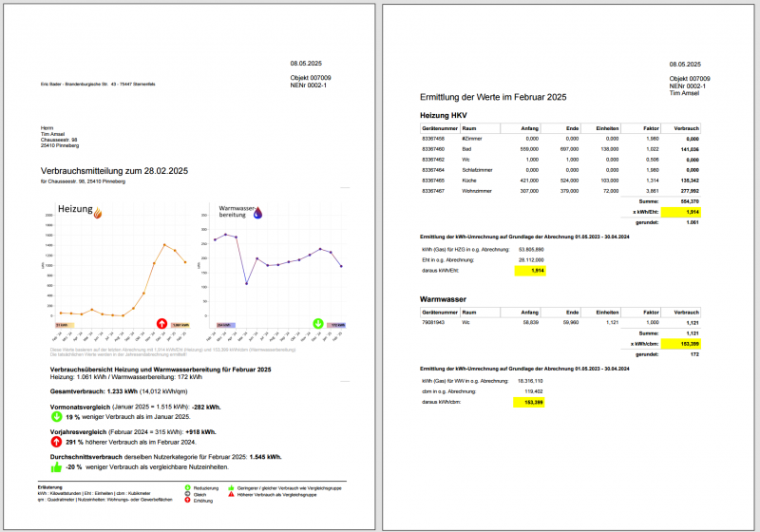Click the 'Ermittlung der Werte im Februar 2025' heading

point(493,97)
